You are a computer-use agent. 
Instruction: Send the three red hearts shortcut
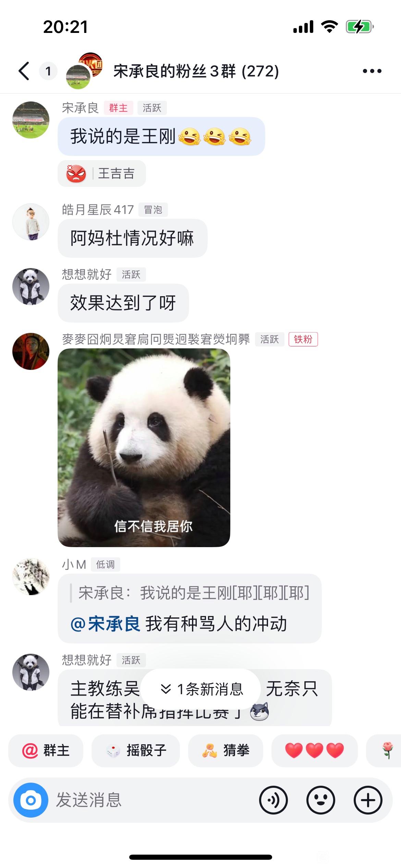pos(314,751)
